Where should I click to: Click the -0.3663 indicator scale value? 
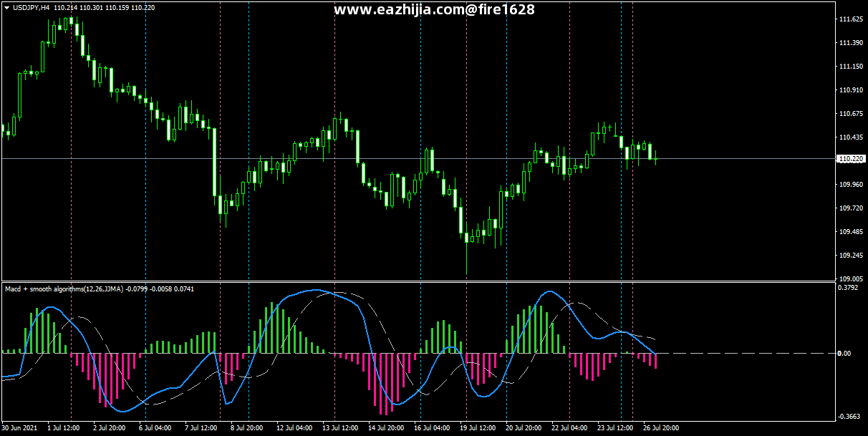849,417
